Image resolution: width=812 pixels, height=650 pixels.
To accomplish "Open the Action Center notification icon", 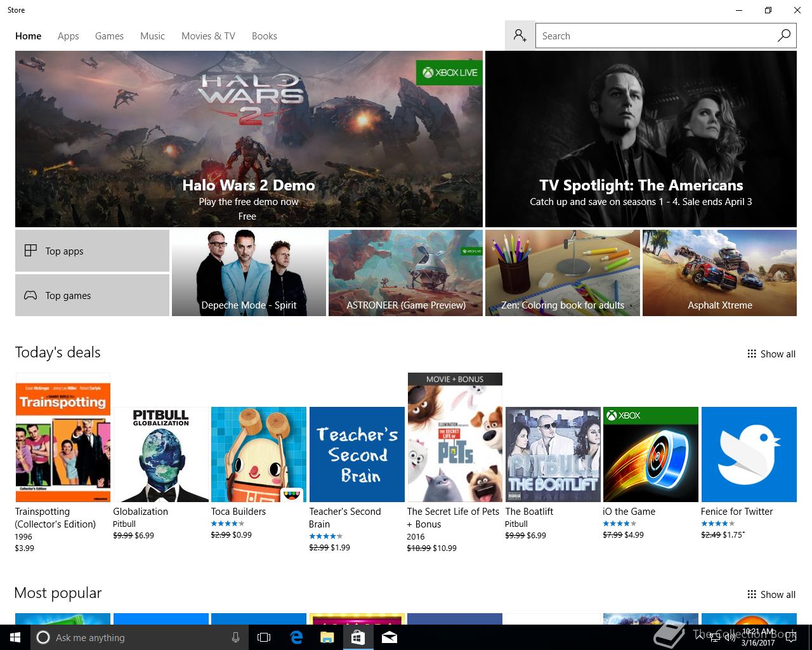I will (790, 637).
